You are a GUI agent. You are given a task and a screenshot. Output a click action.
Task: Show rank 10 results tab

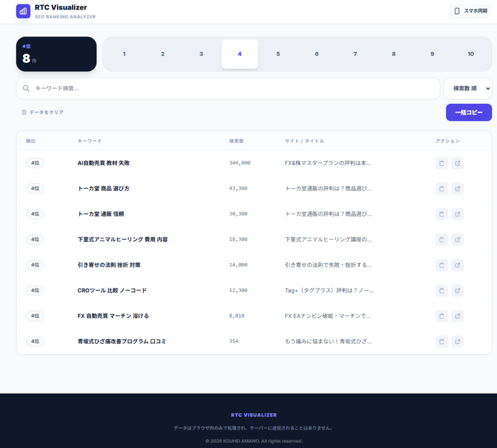470,54
